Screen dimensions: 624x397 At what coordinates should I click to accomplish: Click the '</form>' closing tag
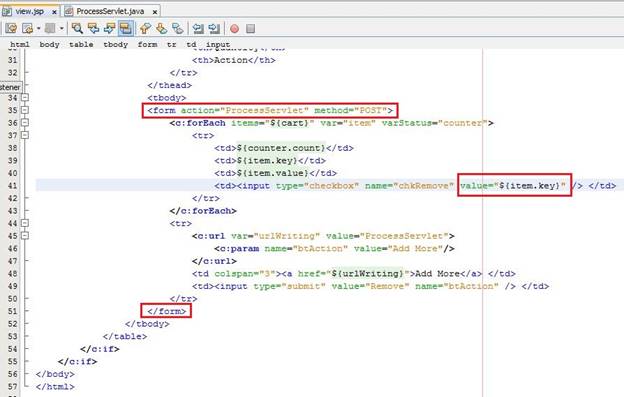(167, 311)
